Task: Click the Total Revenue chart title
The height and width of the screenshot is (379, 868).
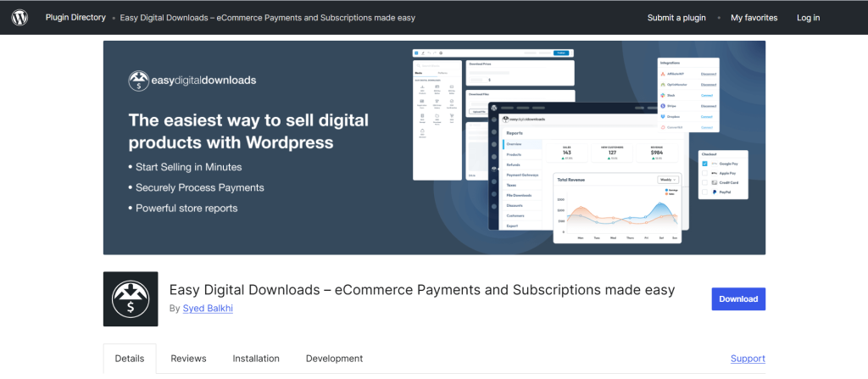Action: 570,180
